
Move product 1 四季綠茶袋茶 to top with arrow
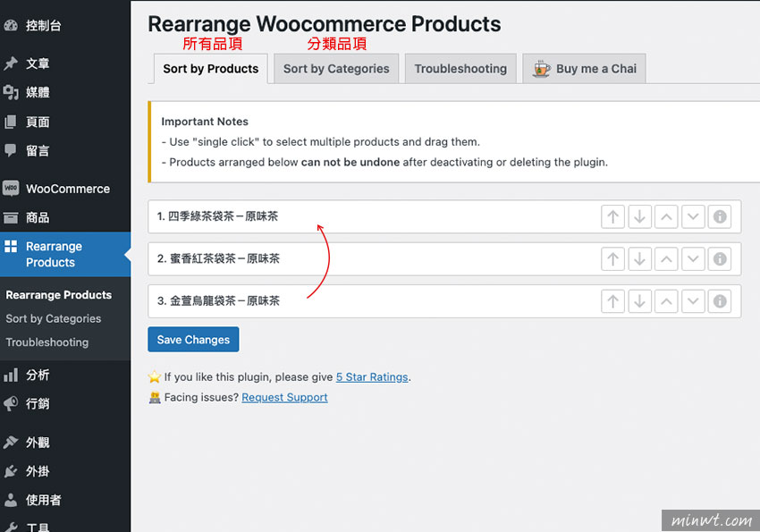[612, 216]
